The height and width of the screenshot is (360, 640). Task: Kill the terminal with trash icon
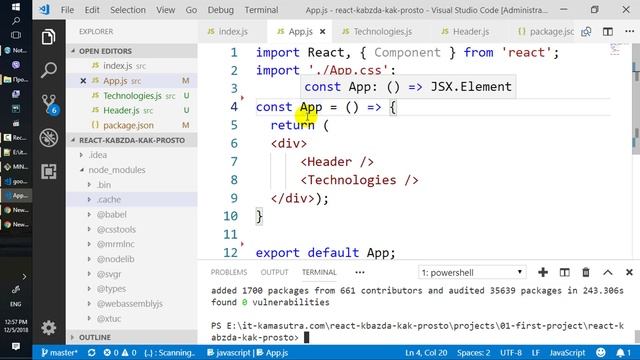(x=586, y=272)
